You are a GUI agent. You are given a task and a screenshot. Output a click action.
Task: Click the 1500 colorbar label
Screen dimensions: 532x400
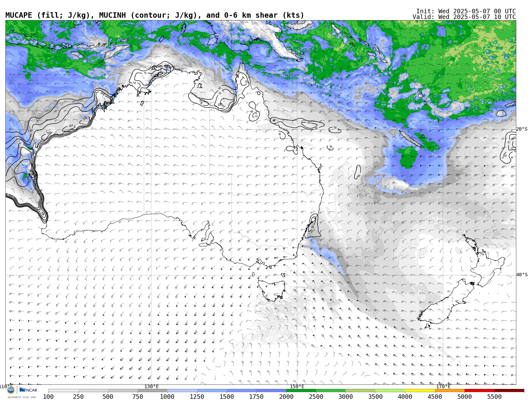[227, 397]
